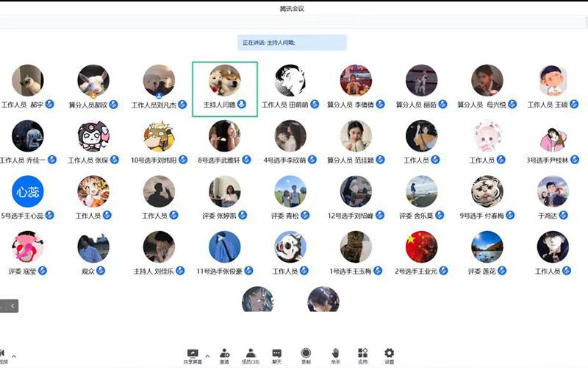Image resolution: width=588 pixels, height=368 pixels.
Task: Expand the video options arrow
Action: click(x=14, y=356)
